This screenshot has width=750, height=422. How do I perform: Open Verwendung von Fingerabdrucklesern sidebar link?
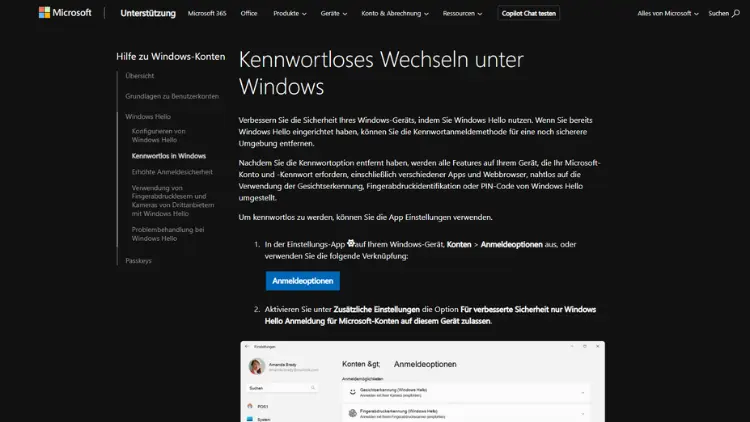click(173, 200)
